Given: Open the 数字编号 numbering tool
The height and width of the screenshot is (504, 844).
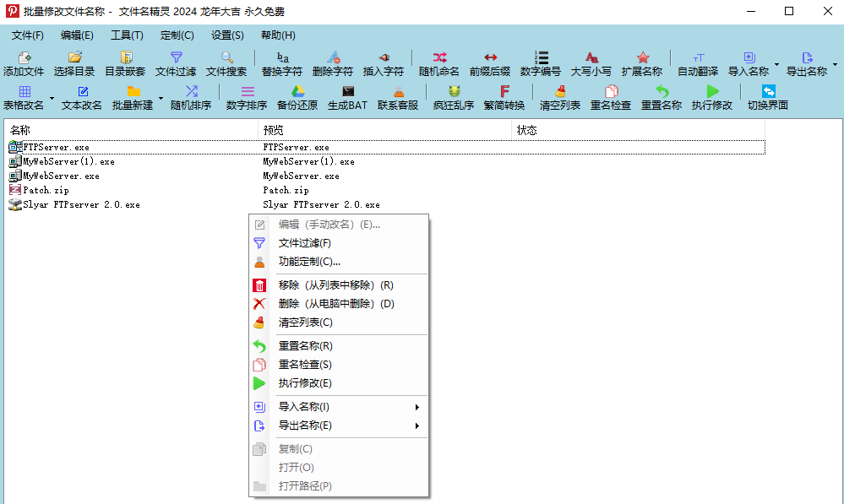Looking at the screenshot, I should [541, 58].
